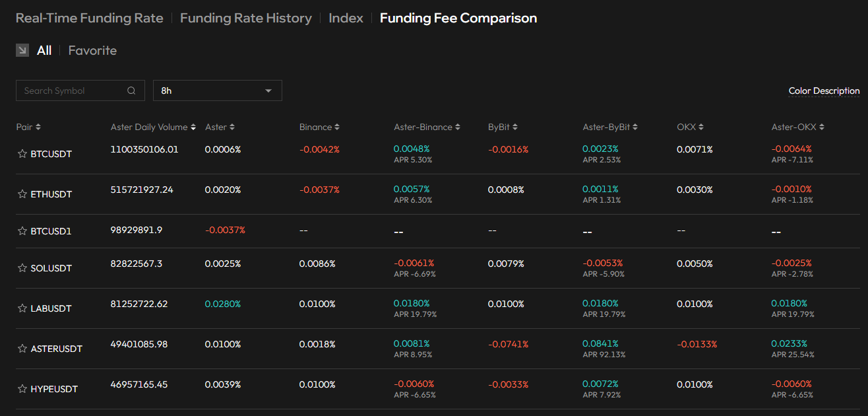Sort by Aster-ByBit column arrows

[635, 127]
